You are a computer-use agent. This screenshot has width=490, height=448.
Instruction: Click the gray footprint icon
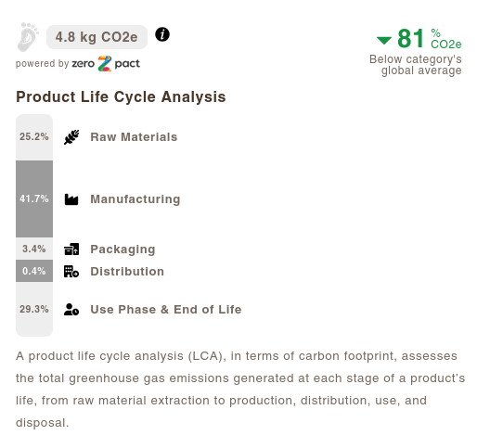(28, 37)
